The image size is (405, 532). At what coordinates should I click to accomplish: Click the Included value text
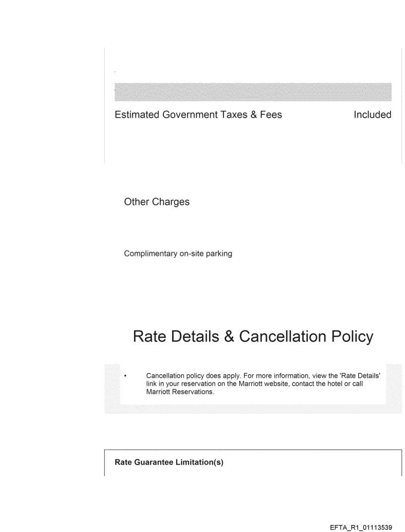372,115
